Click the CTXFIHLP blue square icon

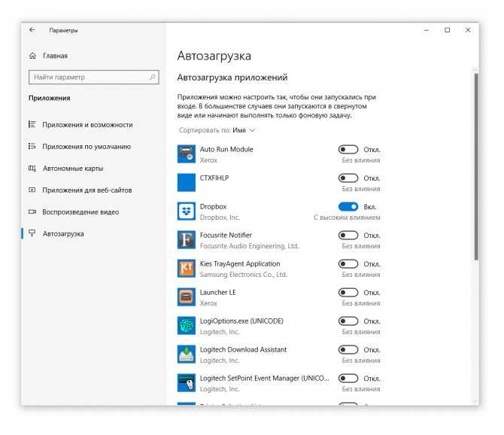pyautogui.click(x=187, y=182)
